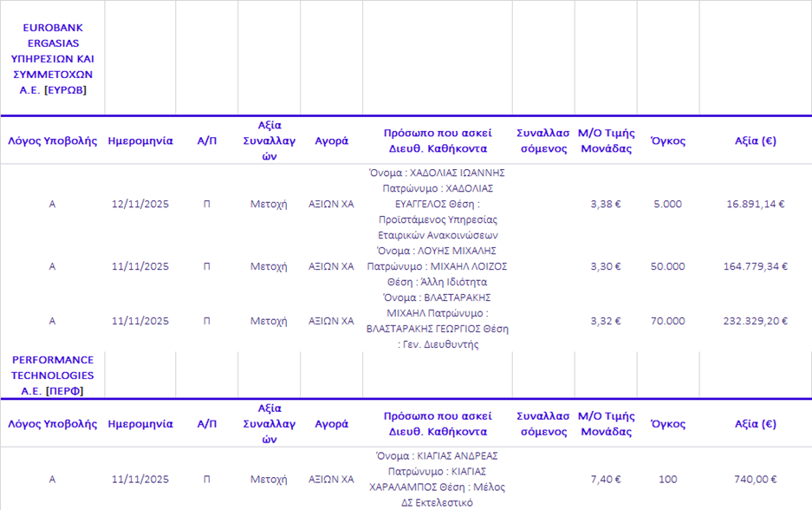Click the Eurobank table's Πρόσωπο που ασκεί Διευθ. Καθήκοντα header
This screenshot has height=510, width=812.
[x=438, y=141]
